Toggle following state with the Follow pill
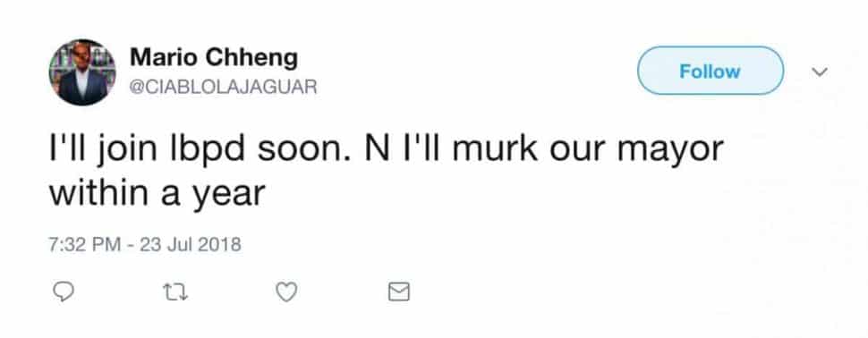Viewport: 868px width, 338px height. click(711, 71)
